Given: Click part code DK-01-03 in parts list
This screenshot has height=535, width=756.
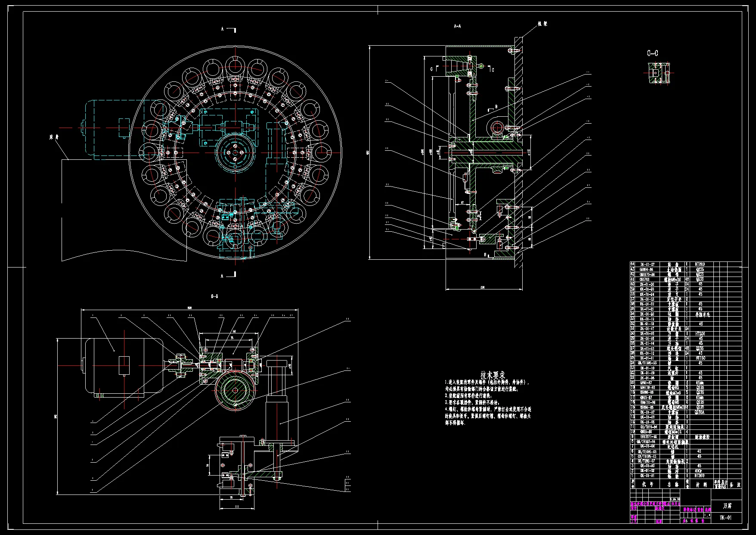Looking at the screenshot, I should (648, 466).
